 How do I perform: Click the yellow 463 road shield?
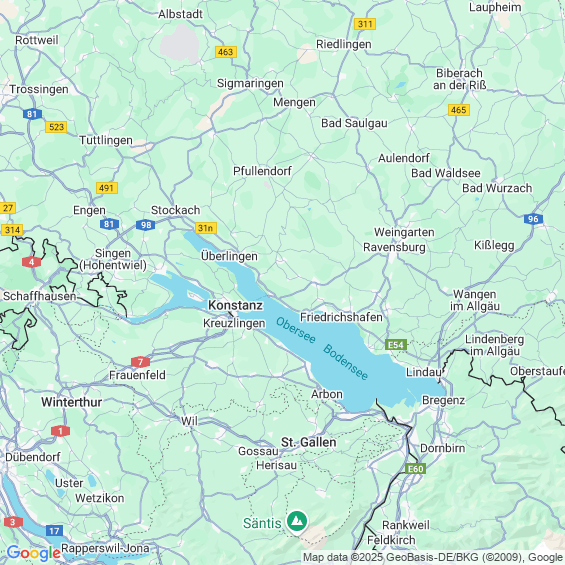point(226,52)
